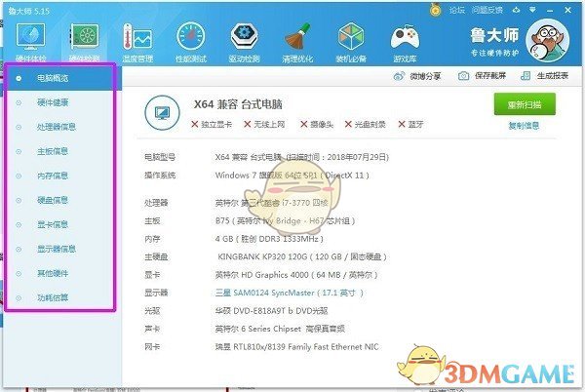Click 生成报表 report button
Screen dimensions: 585x392
(x=544, y=76)
